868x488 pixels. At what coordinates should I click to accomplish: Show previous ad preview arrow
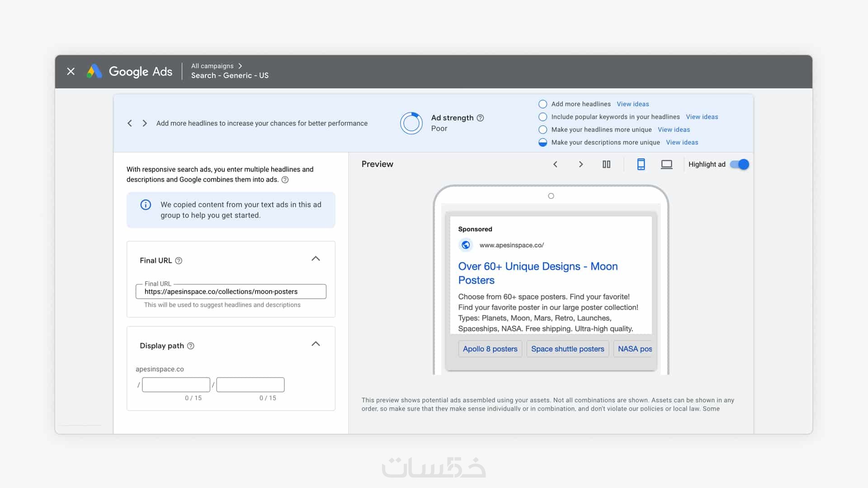[555, 164]
